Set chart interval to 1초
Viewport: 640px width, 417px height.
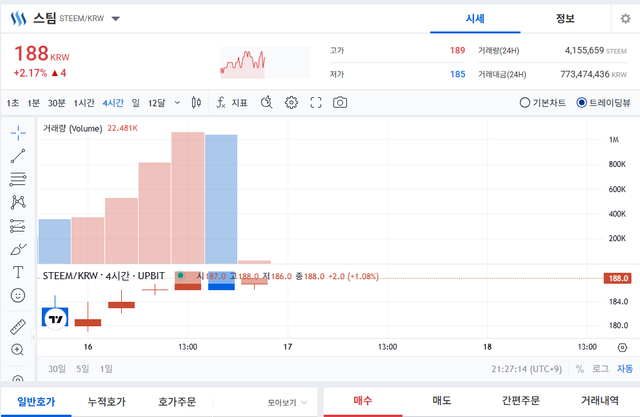pos(13,103)
